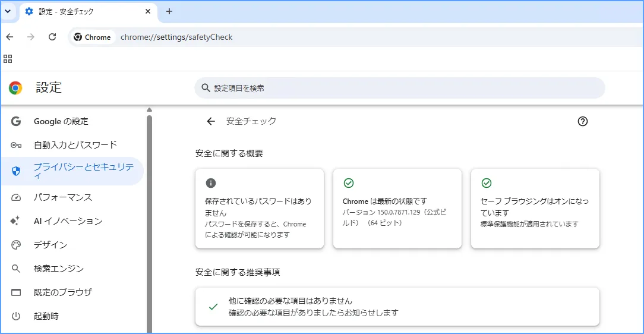Click 他に確認の必要な項目はありません row

397,307
